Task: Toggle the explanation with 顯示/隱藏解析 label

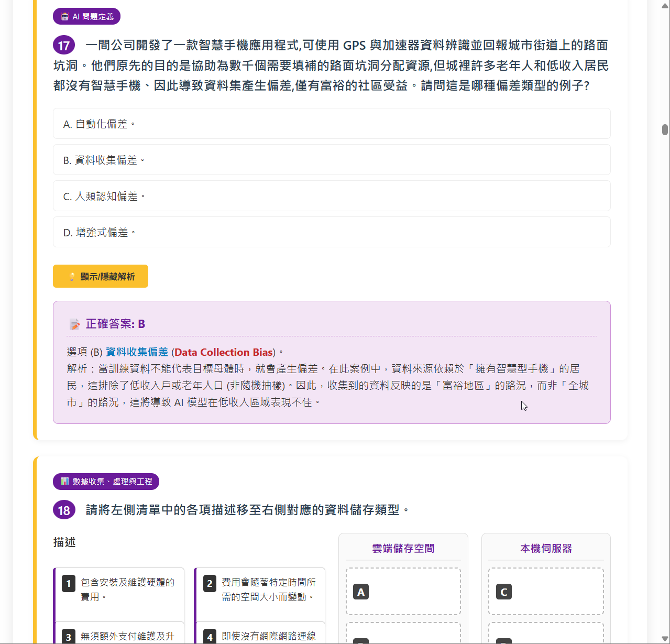Action: tap(101, 276)
